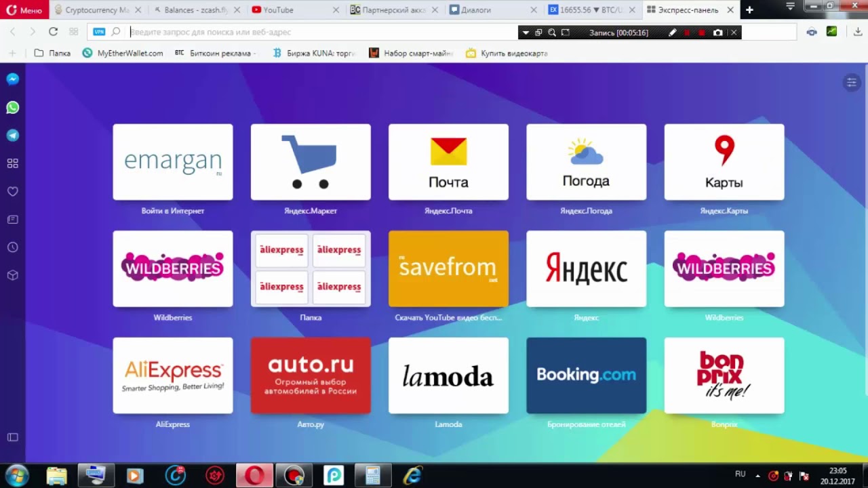
Task: Open the Calculator taskbar icon
Action: tap(372, 476)
